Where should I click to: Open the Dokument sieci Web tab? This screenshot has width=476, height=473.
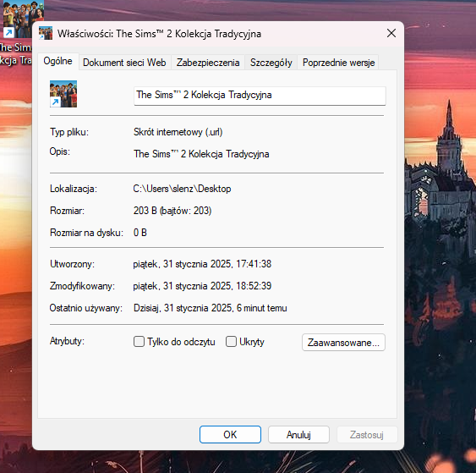click(124, 63)
